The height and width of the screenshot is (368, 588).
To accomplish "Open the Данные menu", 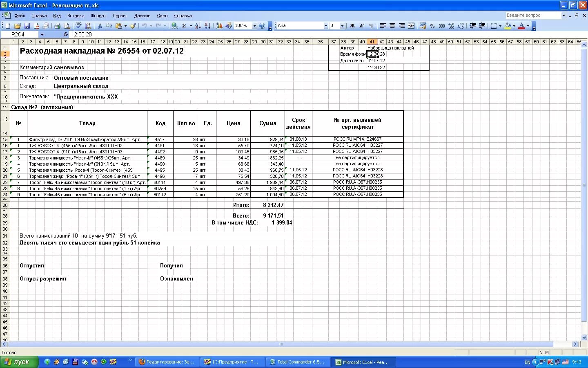I will (x=142, y=16).
